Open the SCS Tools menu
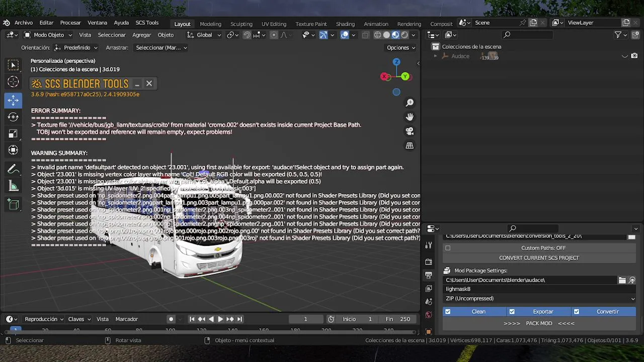The width and height of the screenshot is (644, 362). coord(147,23)
